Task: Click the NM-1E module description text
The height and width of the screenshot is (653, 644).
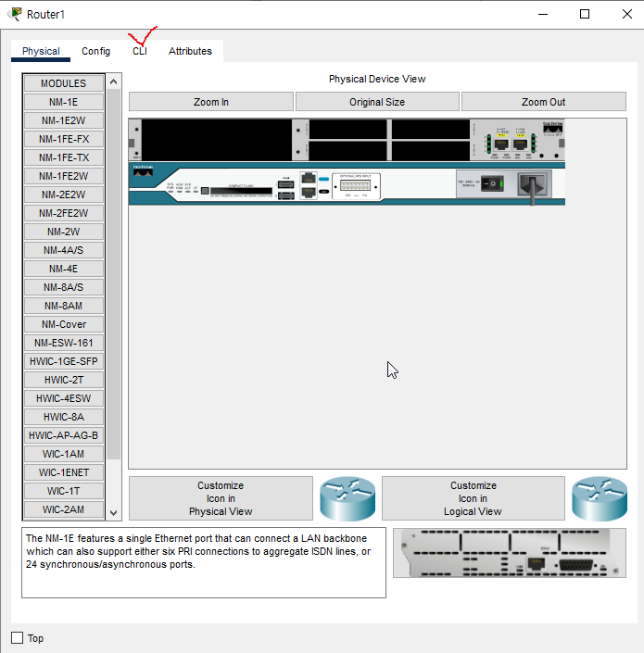Action: click(x=198, y=551)
